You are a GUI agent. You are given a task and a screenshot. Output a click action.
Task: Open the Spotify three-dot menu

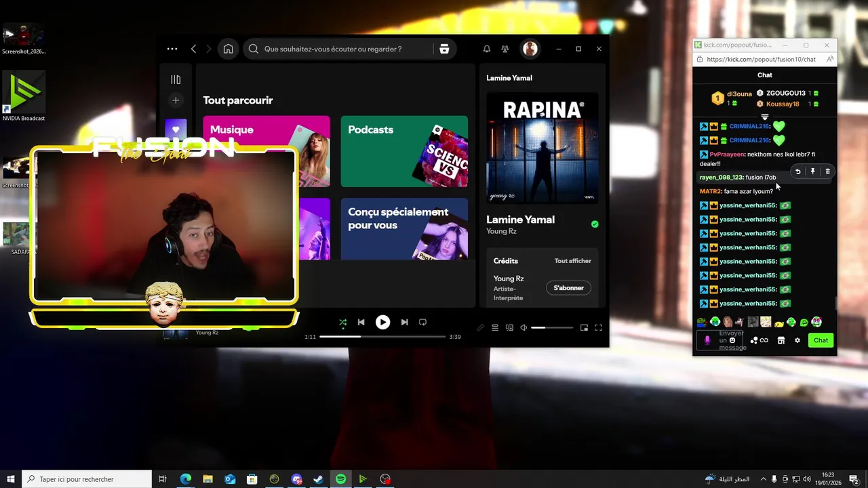point(172,49)
